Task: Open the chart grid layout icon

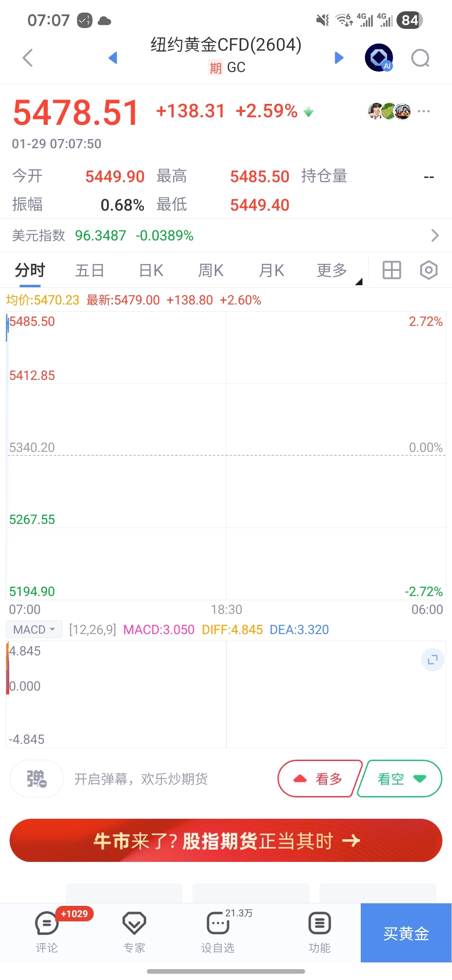Action: tap(392, 270)
